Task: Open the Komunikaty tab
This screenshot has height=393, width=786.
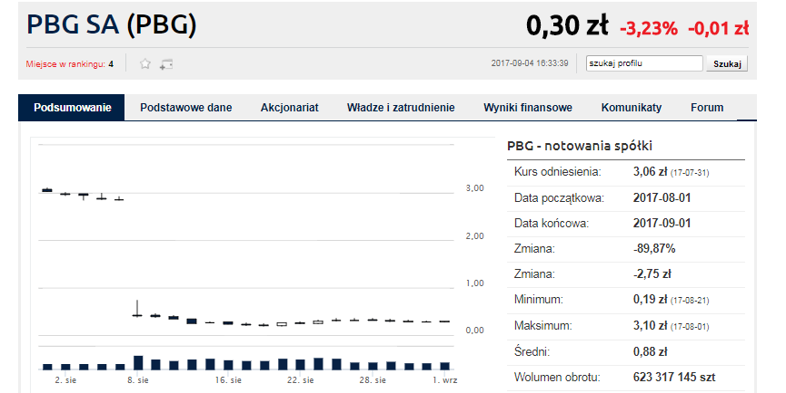Action: (x=632, y=107)
